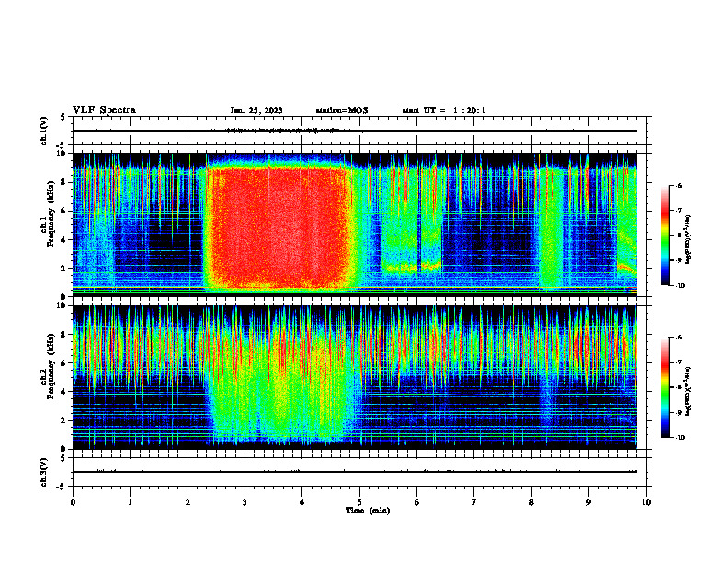728x563 pixels.
Task: Click the ch.2 spectrogram color scale bar
Action: 665,387
